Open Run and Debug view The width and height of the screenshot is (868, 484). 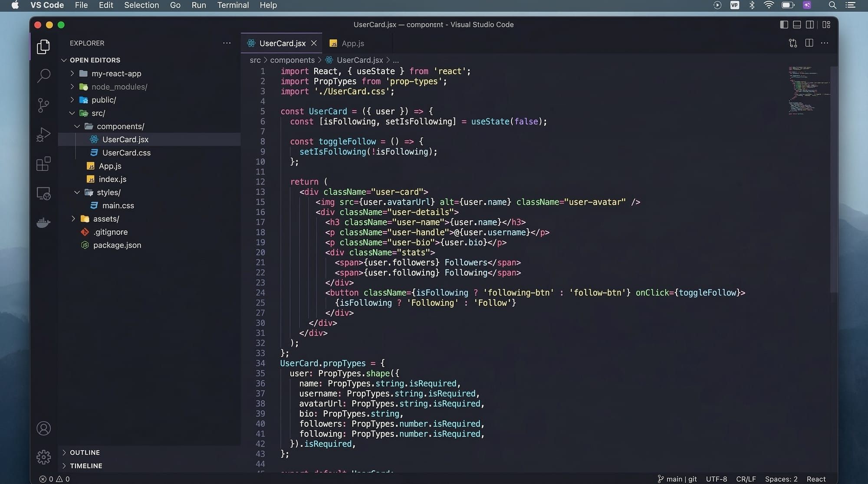pos(43,134)
